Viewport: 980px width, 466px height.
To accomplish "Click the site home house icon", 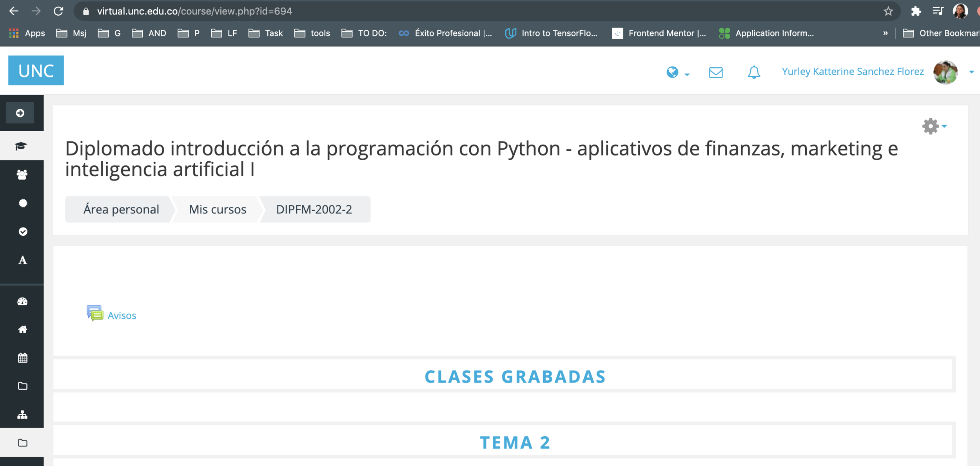I will click(22, 329).
